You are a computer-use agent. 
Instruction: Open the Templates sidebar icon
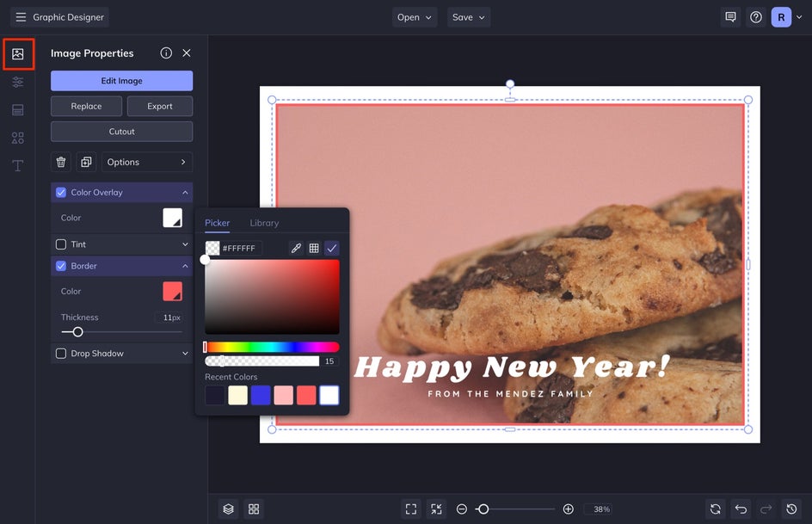[18, 110]
